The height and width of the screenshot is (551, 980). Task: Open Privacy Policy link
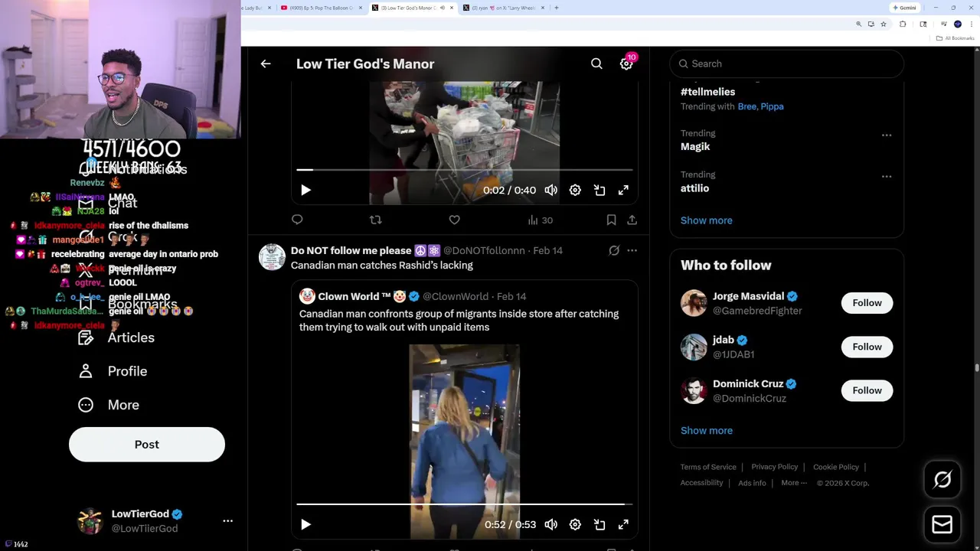click(774, 467)
